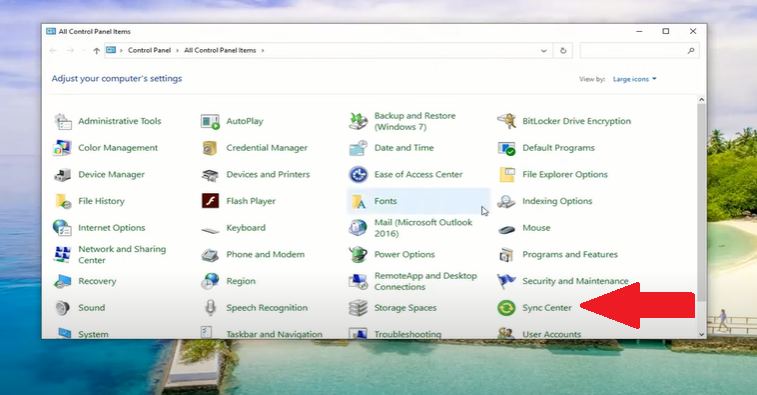
Task: Click the Indexing Options icon
Action: point(506,201)
